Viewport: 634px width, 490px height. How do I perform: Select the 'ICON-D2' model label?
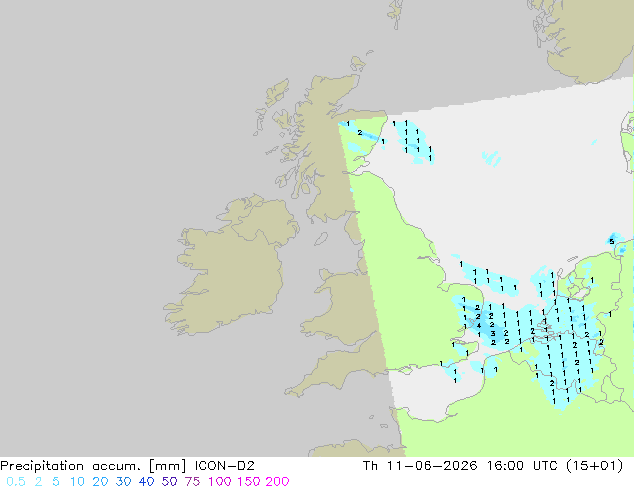coord(224,466)
